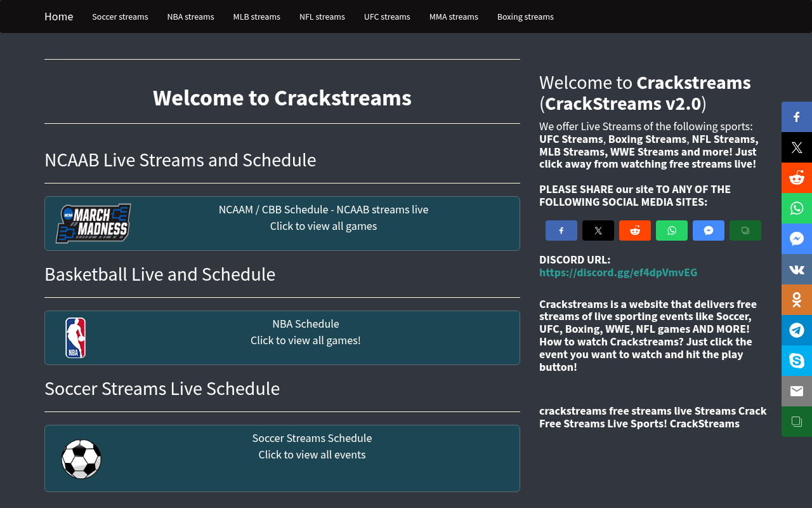Click 'Click to view all games' under NCAAB
Screen dimensions: 812x508
click(x=324, y=226)
